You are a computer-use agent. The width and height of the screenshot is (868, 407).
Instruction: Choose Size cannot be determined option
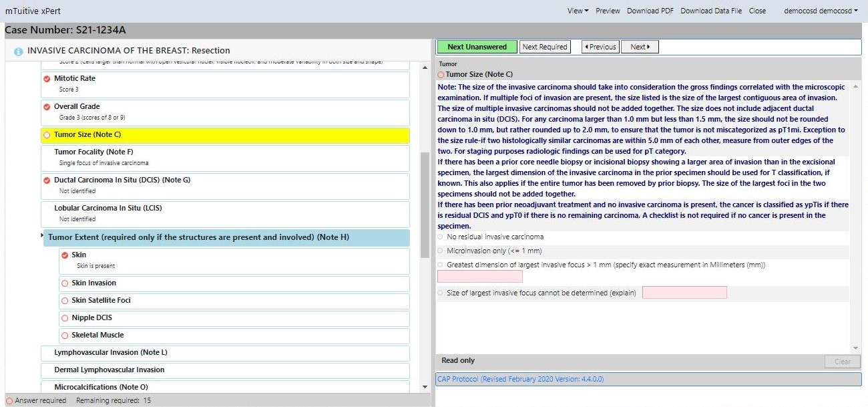coord(440,292)
